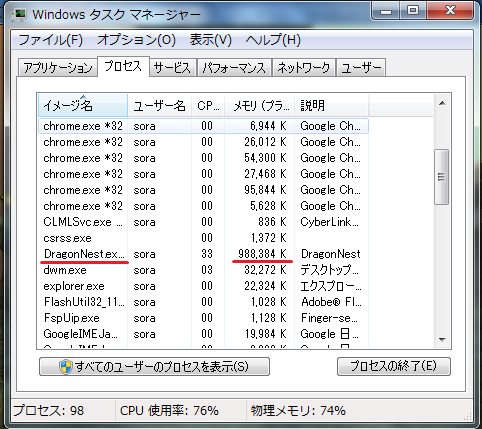Screen dimensions: 482x429
Task: Select the csrss.exe process
Action: (203, 238)
